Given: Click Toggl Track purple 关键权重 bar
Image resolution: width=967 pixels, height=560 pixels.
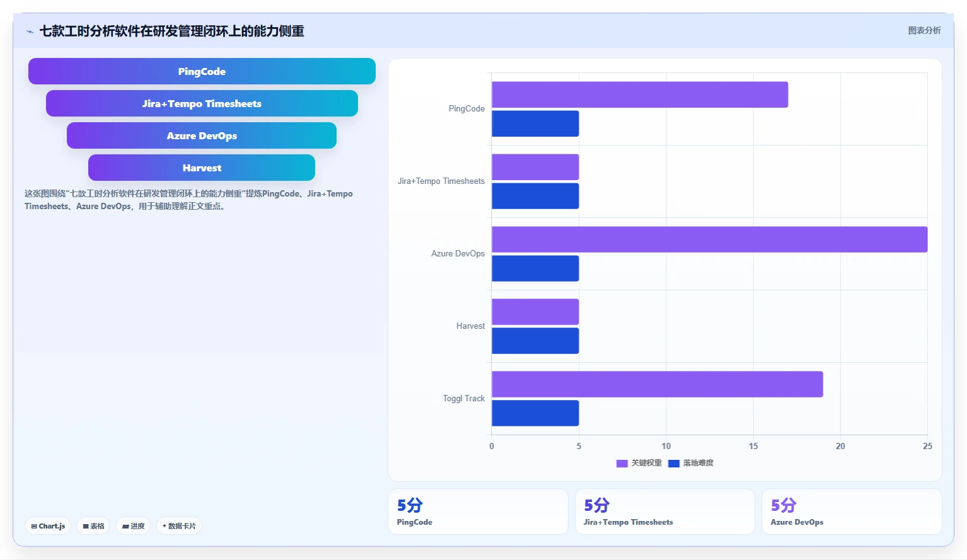Looking at the screenshot, I should [x=657, y=384].
